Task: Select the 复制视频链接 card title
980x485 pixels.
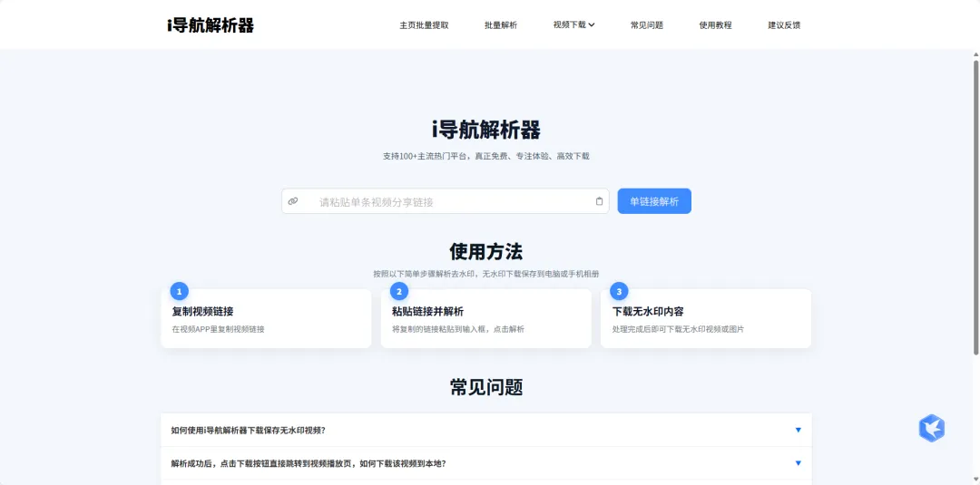Action: click(x=202, y=312)
